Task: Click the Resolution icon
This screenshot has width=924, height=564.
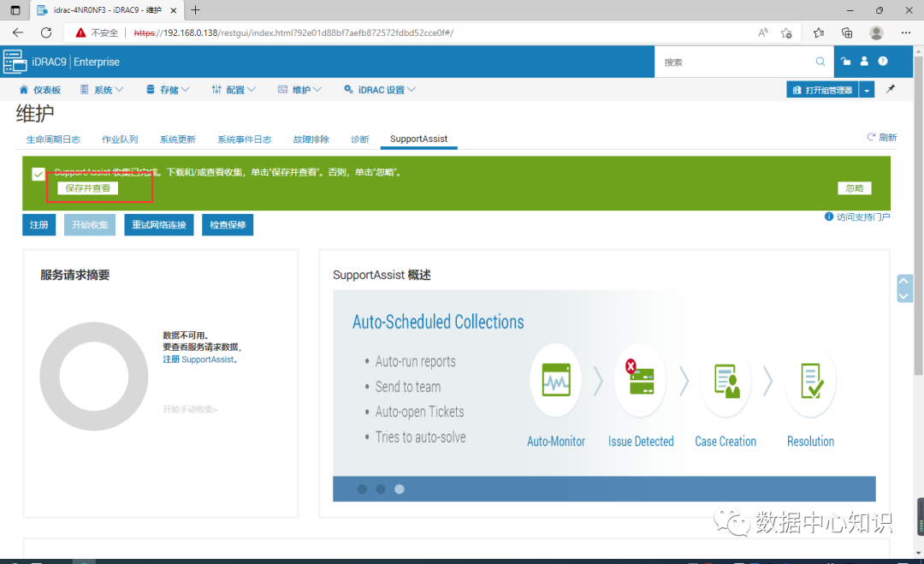Action: click(811, 380)
